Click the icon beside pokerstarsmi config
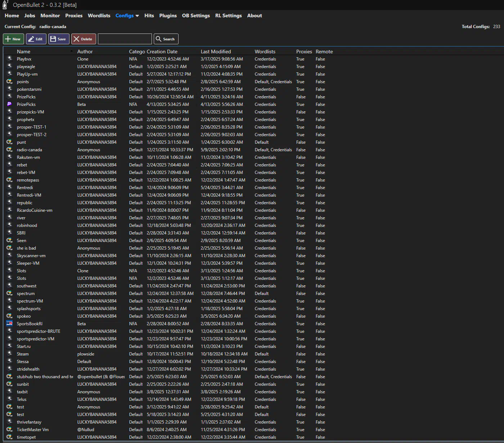The height and width of the screenshot is (443, 504). click(10, 89)
